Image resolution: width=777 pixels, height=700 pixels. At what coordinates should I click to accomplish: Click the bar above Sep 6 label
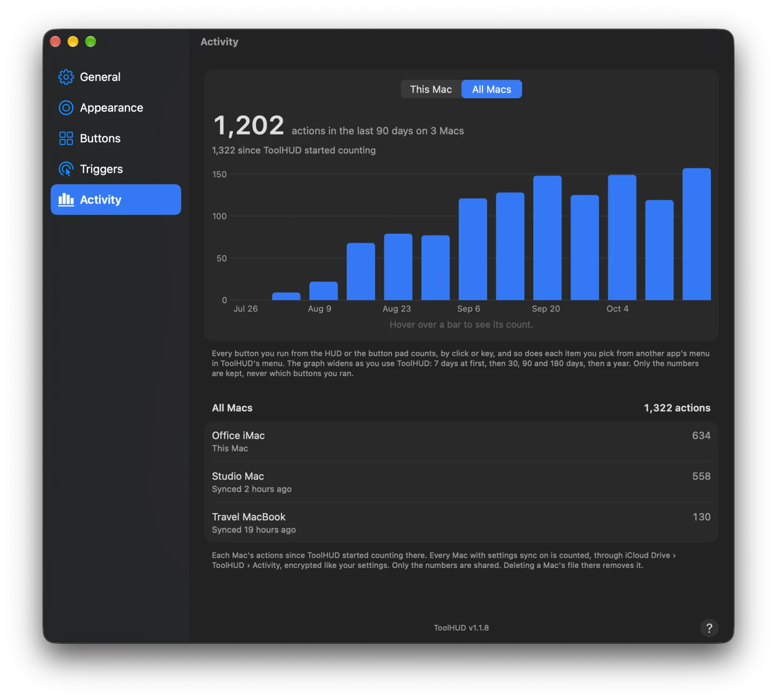tap(473, 249)
